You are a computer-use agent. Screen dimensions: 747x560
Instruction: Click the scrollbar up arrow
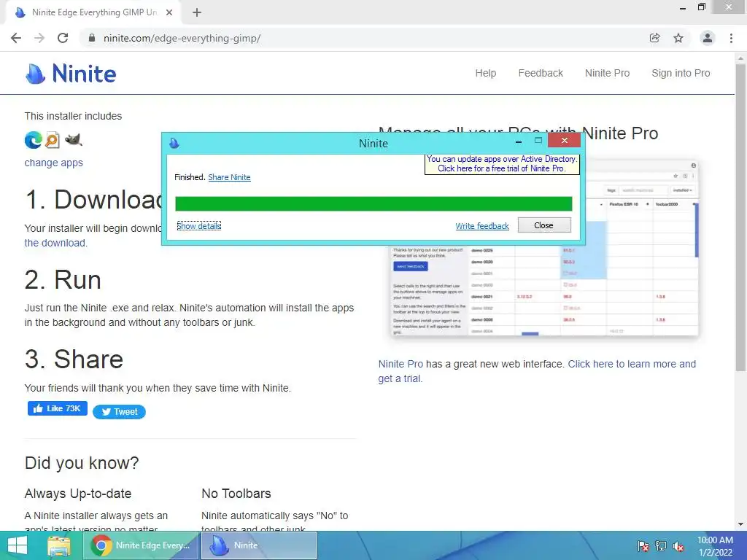click(740, 57)
